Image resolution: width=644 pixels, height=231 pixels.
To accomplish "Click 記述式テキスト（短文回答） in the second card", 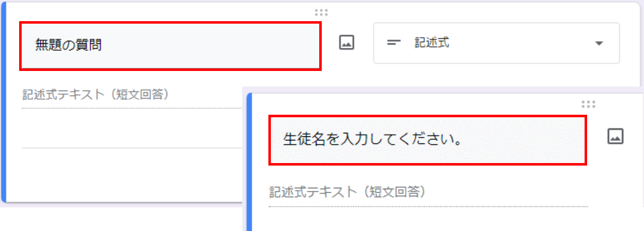I will click(347, 192).
